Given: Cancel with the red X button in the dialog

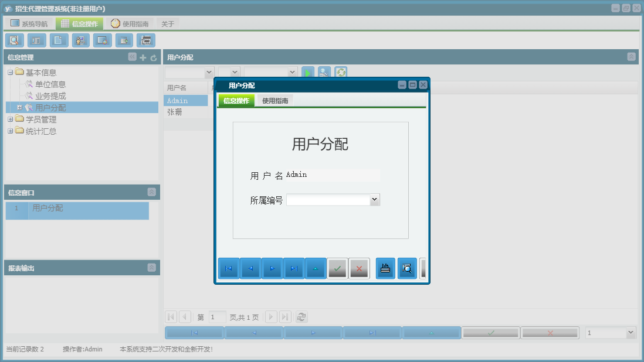Looking at the screenshot, I should point(360,268).
